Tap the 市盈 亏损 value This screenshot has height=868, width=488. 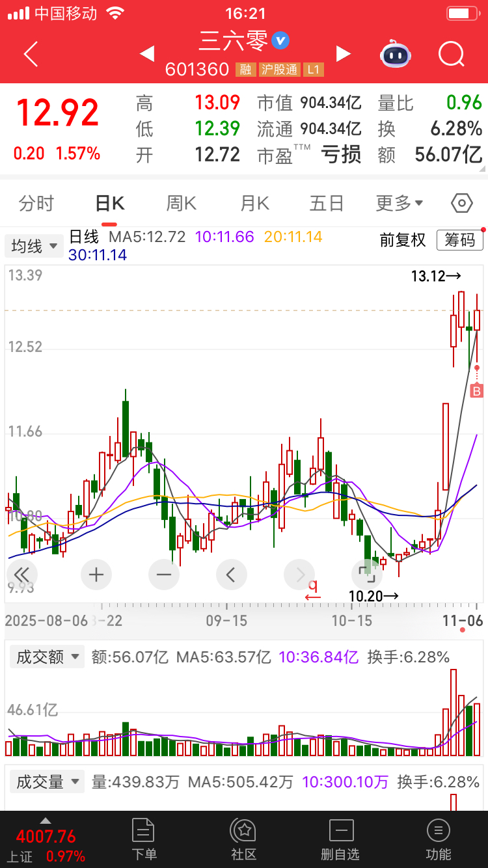click(x=341, y=155)
